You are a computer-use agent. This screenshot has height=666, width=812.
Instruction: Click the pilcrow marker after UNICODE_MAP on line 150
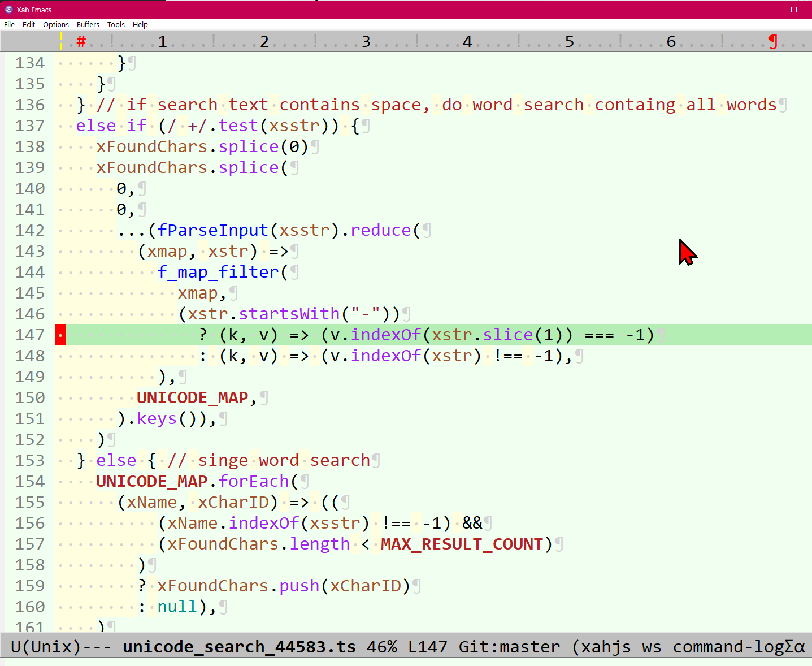(264, 397)
